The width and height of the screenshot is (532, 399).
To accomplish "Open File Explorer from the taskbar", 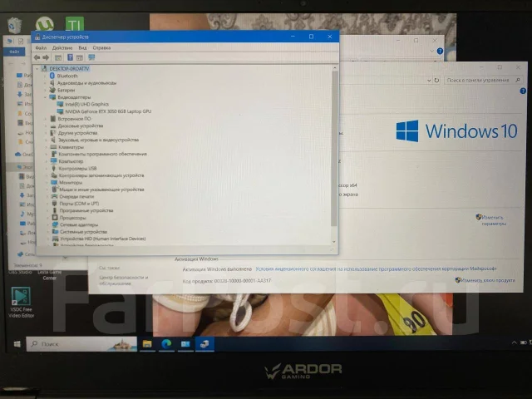I will pos(147,344).
